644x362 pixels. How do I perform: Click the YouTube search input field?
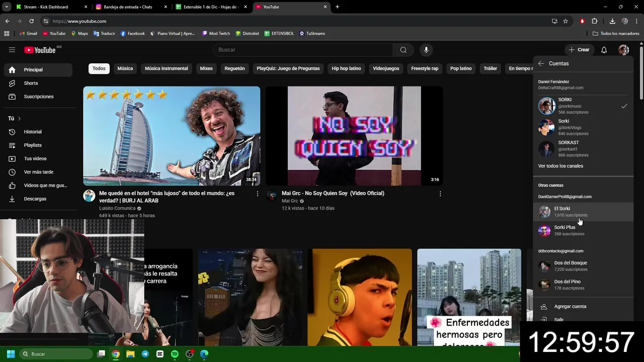point(303,50)
